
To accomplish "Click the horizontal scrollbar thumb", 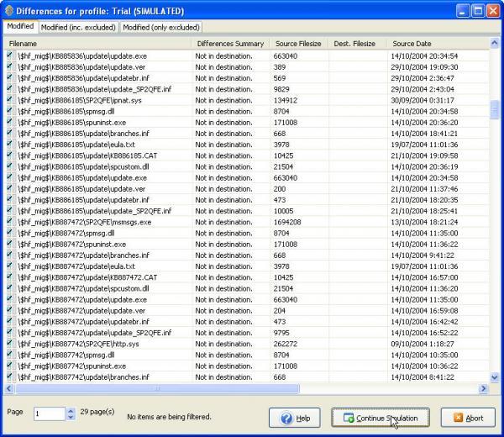I will point(157,388).
